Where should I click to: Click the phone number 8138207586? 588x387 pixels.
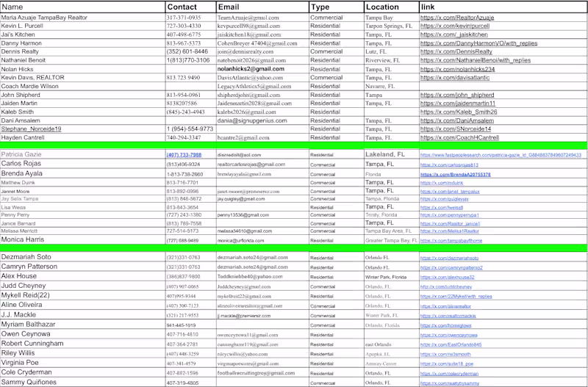(x=182, y=103)
